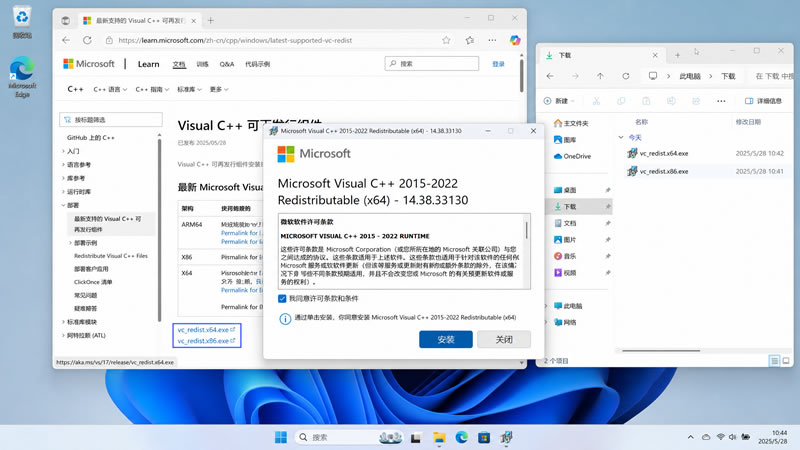Open Task View on the taskbar
800x450 pixels.
416,437
